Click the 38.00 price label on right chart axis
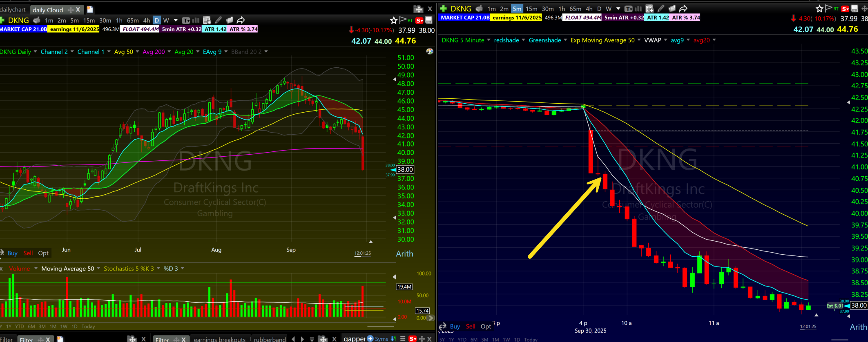 (x=859, y=305)
